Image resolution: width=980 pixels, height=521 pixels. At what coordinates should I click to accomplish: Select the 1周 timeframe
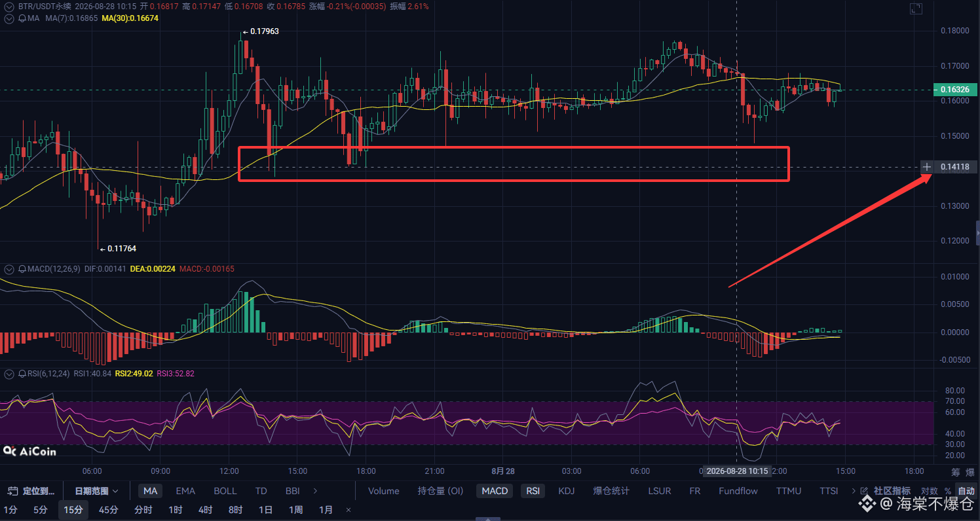(x=295, y=510)
